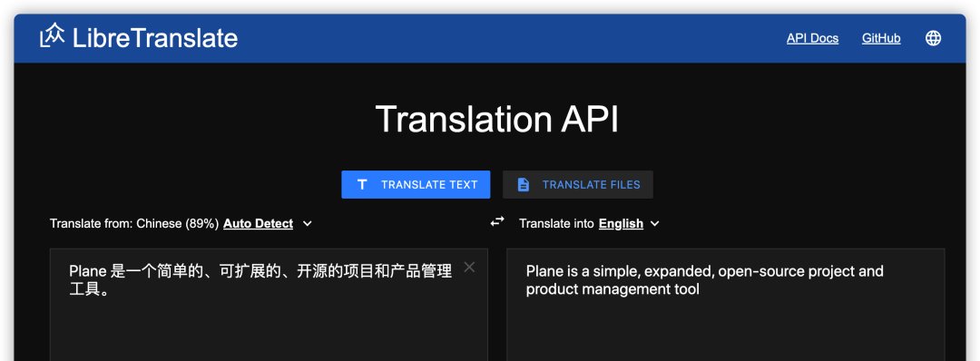Click the Translation API heading

click(497, 119)
